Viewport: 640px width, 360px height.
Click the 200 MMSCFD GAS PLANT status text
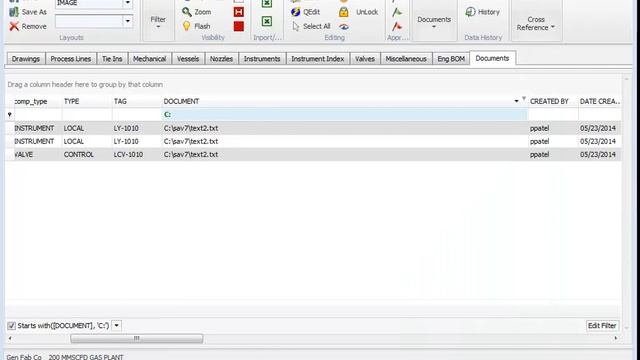coord(86,357)
